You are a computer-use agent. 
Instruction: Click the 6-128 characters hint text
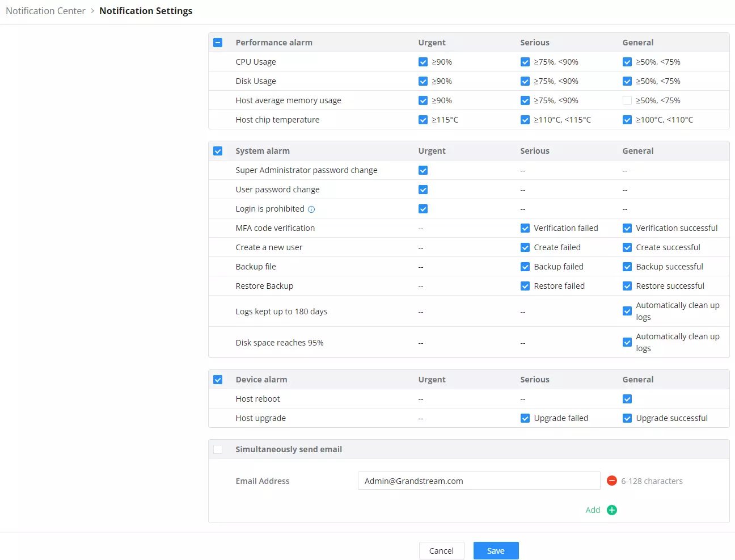tap(652, 481)
